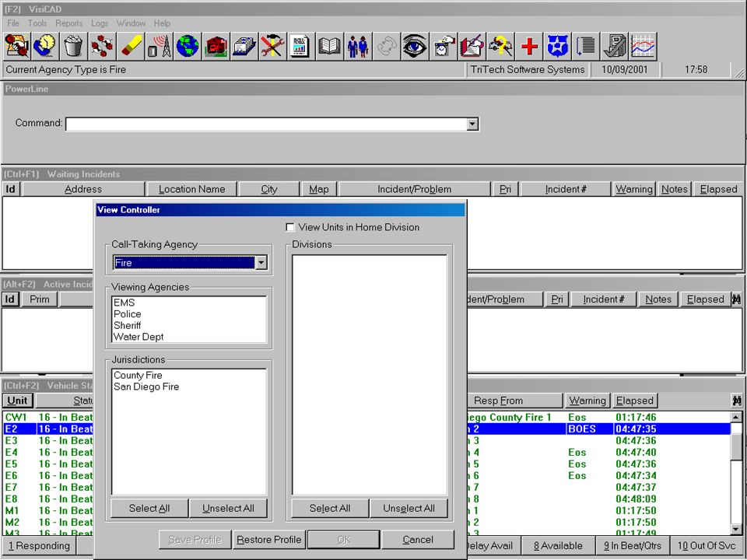Open the open book reference icon
The height and width of the screenshot is (560, 747).
point(329,47)
